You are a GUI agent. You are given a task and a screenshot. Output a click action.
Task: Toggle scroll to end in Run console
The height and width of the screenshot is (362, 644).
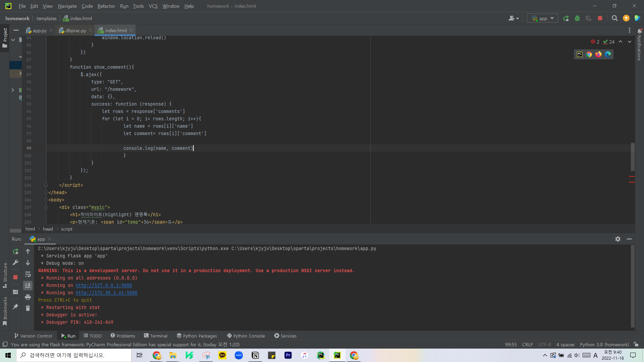click(x=28, y=286)
